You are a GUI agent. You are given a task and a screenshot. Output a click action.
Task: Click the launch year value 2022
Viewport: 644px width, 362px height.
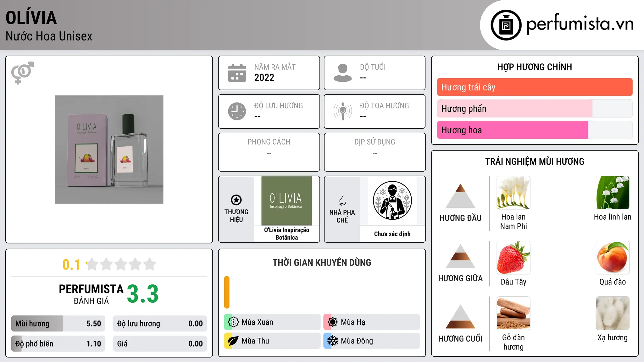[x=264, y=78]
